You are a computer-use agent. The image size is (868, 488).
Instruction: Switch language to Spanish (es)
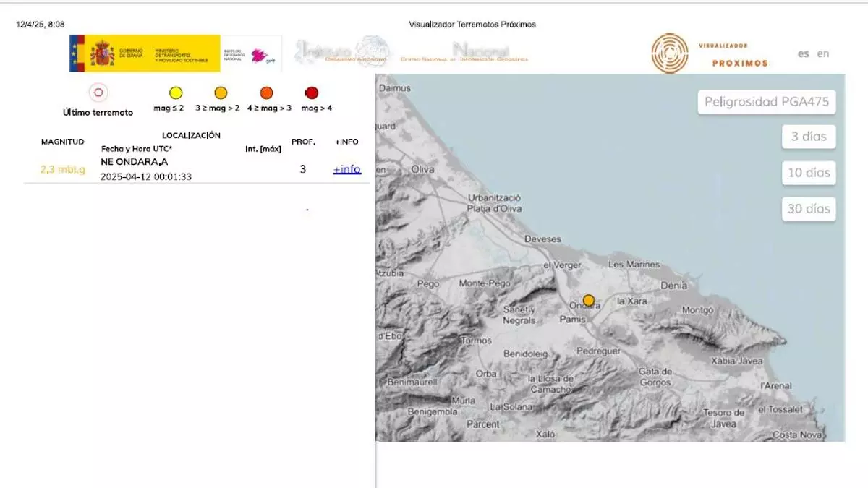803,53
